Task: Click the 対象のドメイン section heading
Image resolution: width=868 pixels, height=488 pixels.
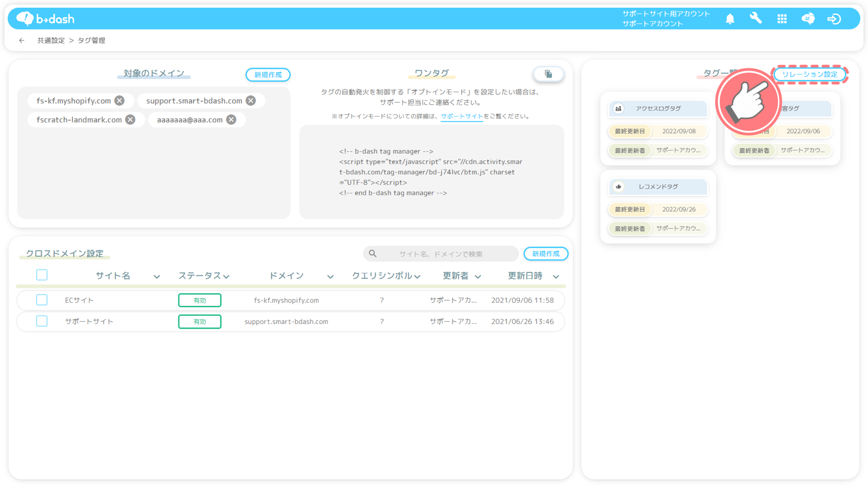Action: 154,73
